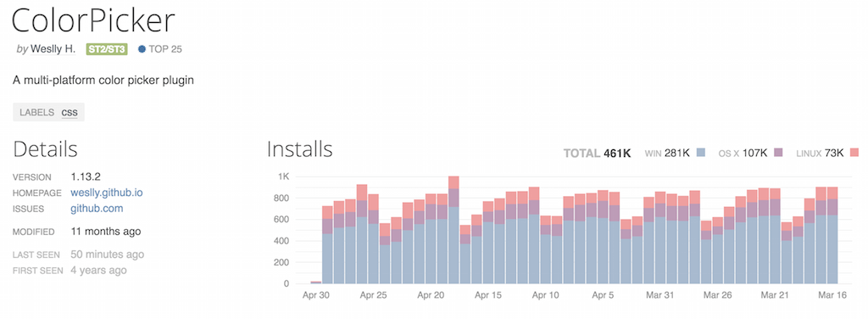This screenshot has width=868, height=319.
Task: Click the Mar 31 axis label
Action: pyautogui.click(x=659, y=296)
